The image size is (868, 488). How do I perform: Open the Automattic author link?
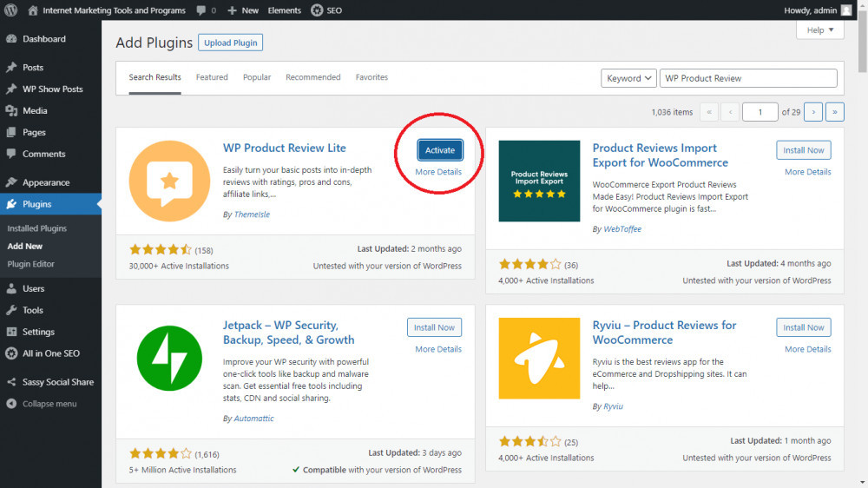(x=253, y=419)
